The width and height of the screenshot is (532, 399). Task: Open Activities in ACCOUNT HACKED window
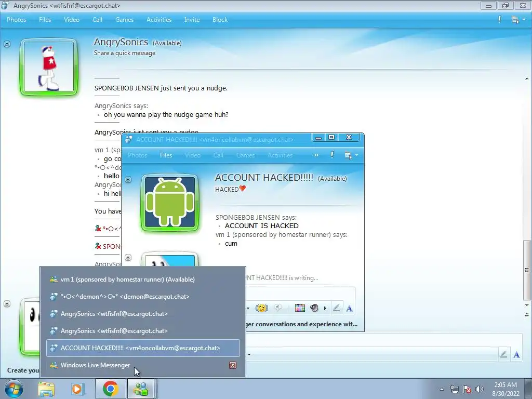click(x=280, y=155)
